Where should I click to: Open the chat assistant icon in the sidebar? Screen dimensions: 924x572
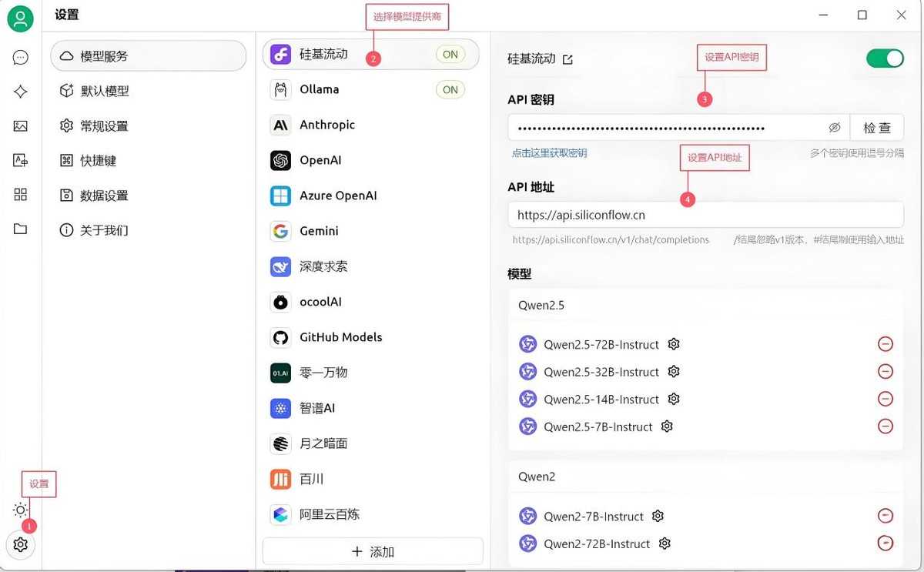[x=21, y=57]
